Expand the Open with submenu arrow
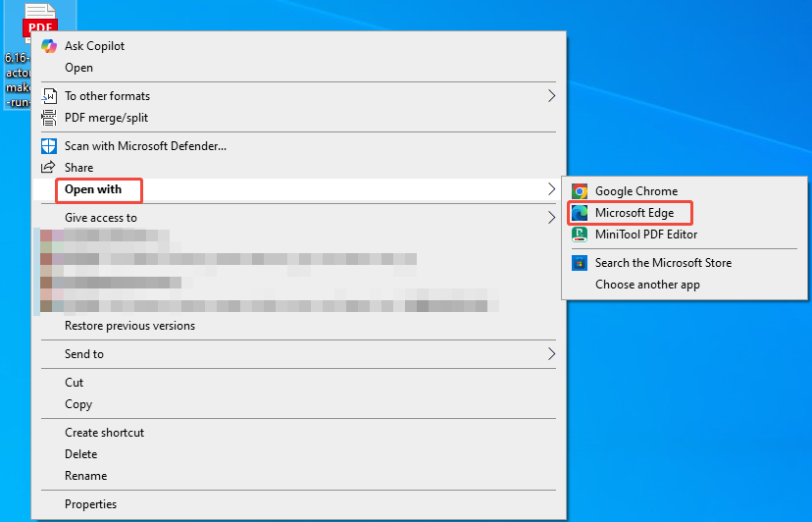Viewport: 812px width, 522px height. (551, 189)
